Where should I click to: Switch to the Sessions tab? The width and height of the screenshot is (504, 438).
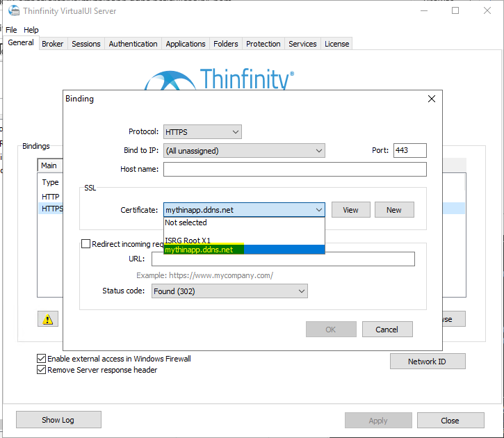pos(86,44)
